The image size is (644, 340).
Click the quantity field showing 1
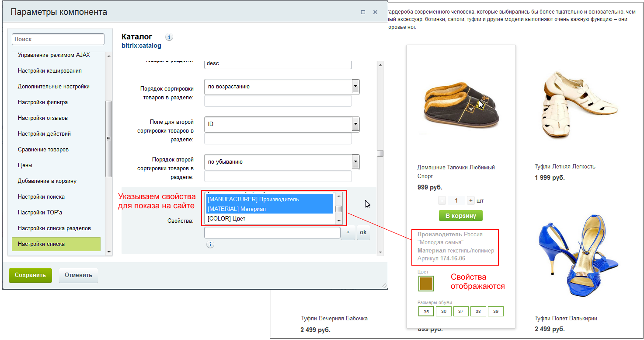456,200
